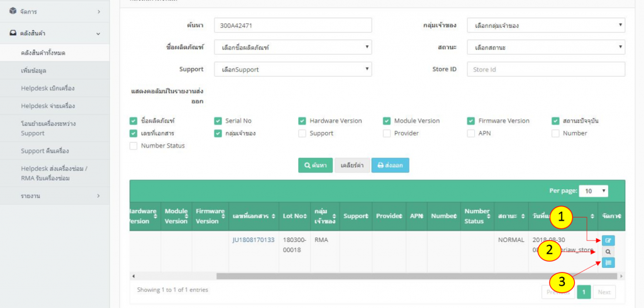
Task: Uncheck the Hardware Version checkbox
Action: pos(302,121)
